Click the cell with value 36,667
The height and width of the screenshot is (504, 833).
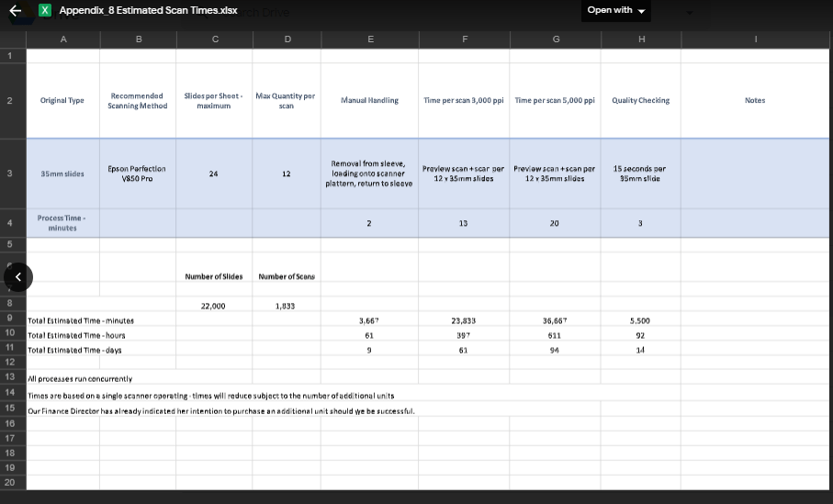pyautogui.click(x=555, y=320)
